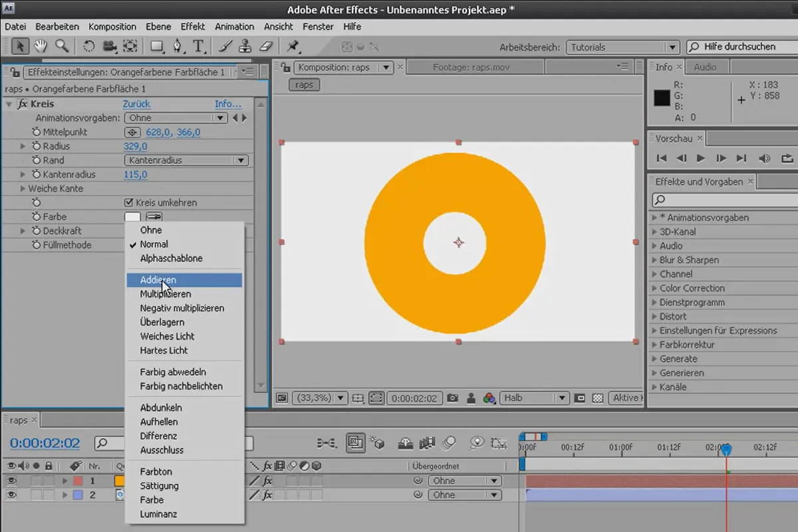The height and width of the screenshot is (532, 798).
Task: Uncheck the Kreis umkehren checkbox
Action: pyautogui.click(x=129, y=203)
